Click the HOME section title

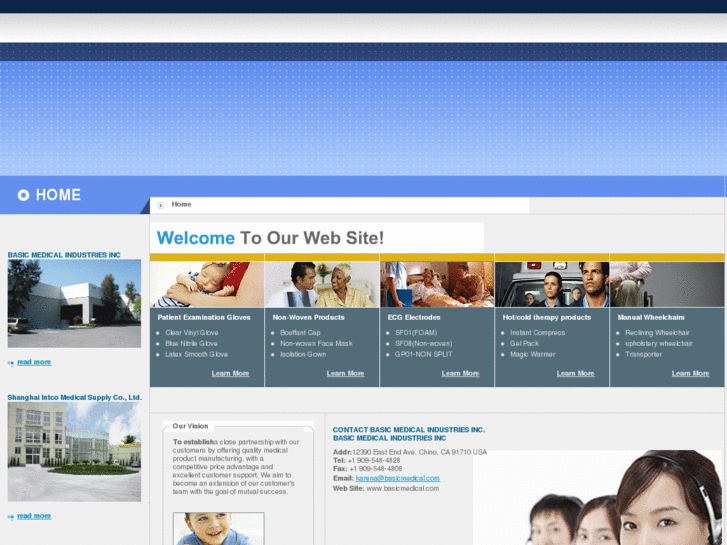pos(58,195)
